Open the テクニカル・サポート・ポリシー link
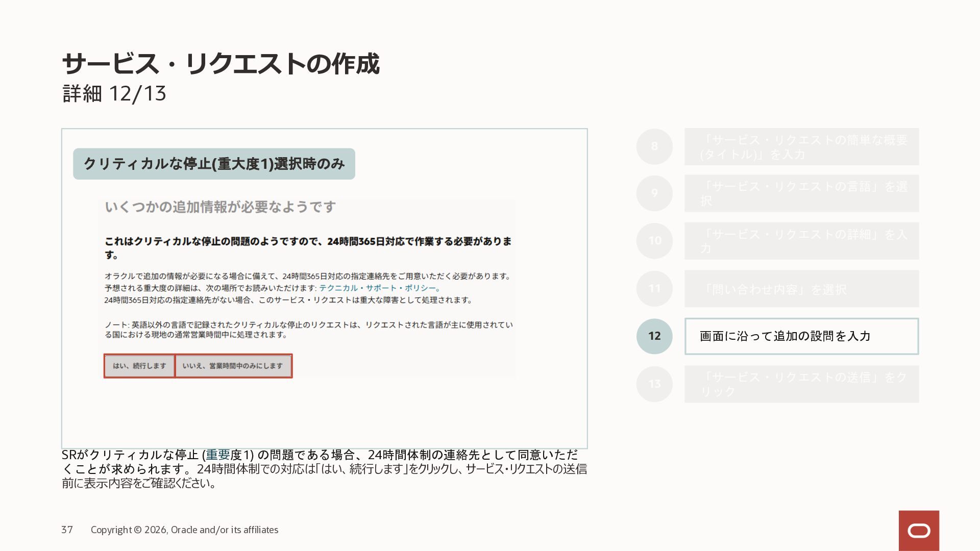Image resolution: width=980 pixels, height=551 pixels. pyautogui.click(x=379, y=288)
